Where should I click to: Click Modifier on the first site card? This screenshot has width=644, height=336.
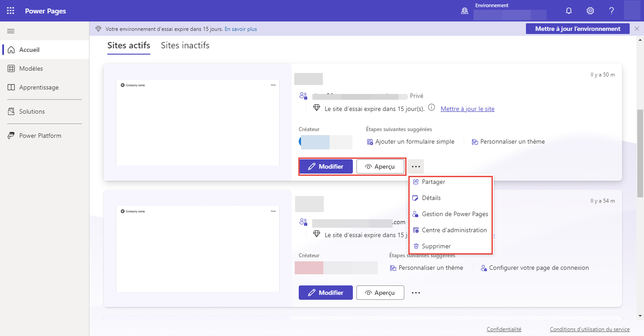(326, 166)
